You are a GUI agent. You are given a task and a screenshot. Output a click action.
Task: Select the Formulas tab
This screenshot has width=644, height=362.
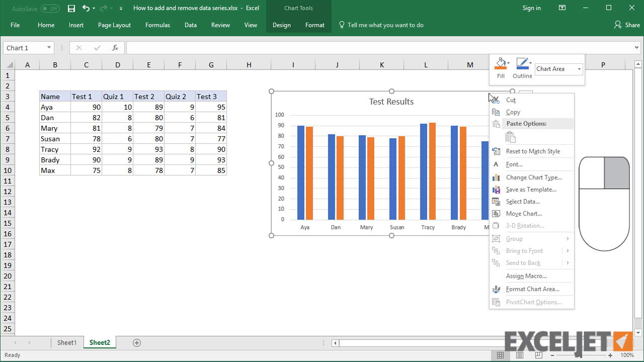(157, 25)
